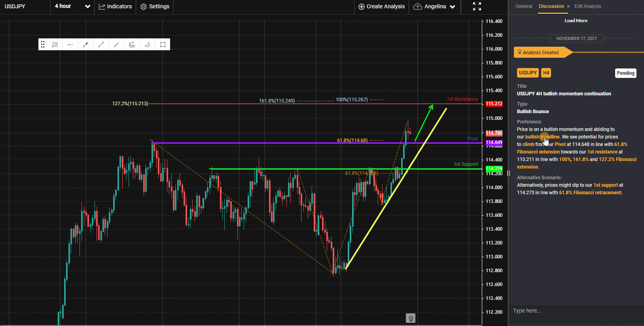
Task: Click the '1st support' link in text
Action: coord(606,185)
